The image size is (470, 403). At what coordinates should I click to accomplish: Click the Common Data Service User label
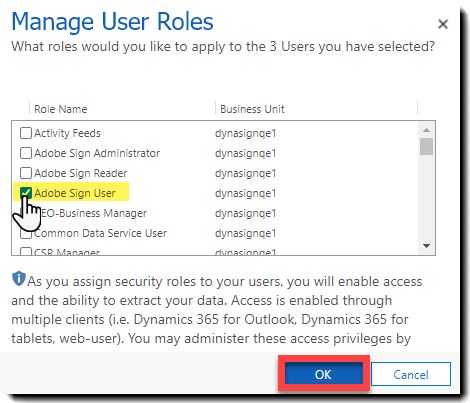pyautogui.click(x=100, y=233)
